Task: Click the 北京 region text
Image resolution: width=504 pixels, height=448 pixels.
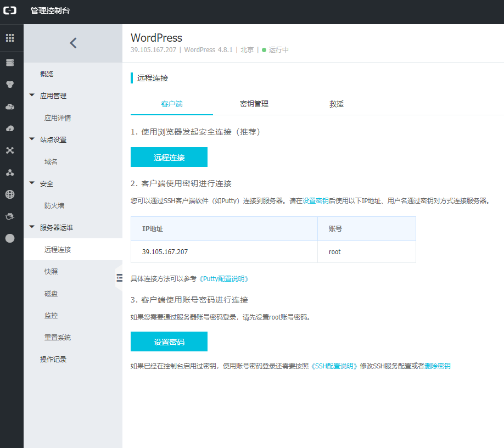Action: pos(247,50)
